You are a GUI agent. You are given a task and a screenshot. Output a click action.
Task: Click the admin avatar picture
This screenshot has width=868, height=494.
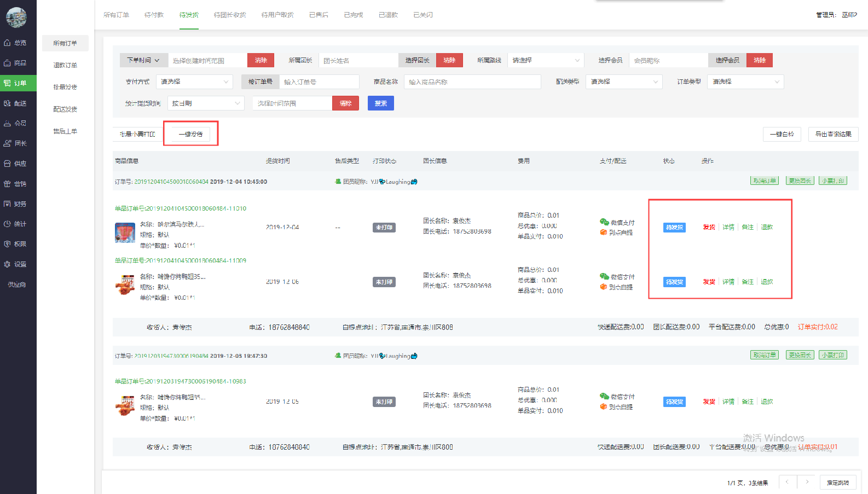16,18
